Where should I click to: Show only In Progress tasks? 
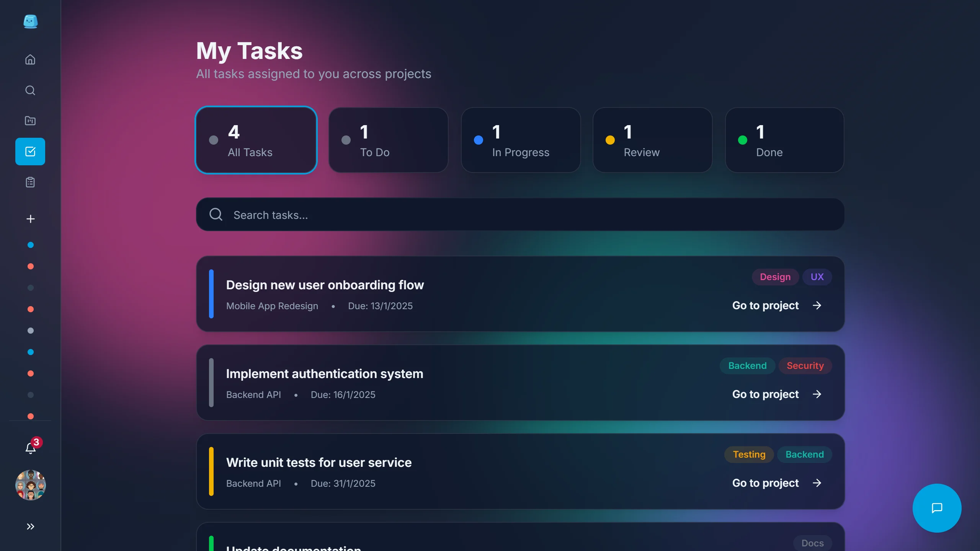coord(521,140)
